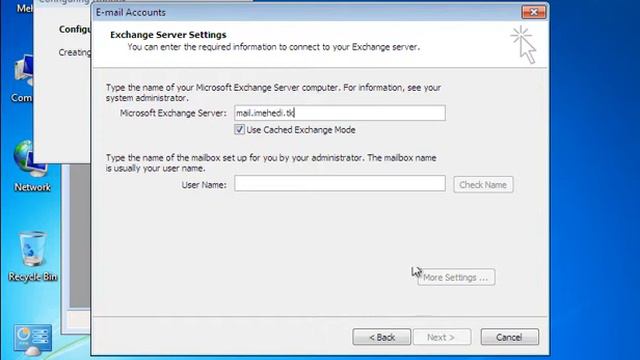Image resolution: width=640 pixels, height=360 pixels.
Task: Click the Next button
Action: coord(442,337)
